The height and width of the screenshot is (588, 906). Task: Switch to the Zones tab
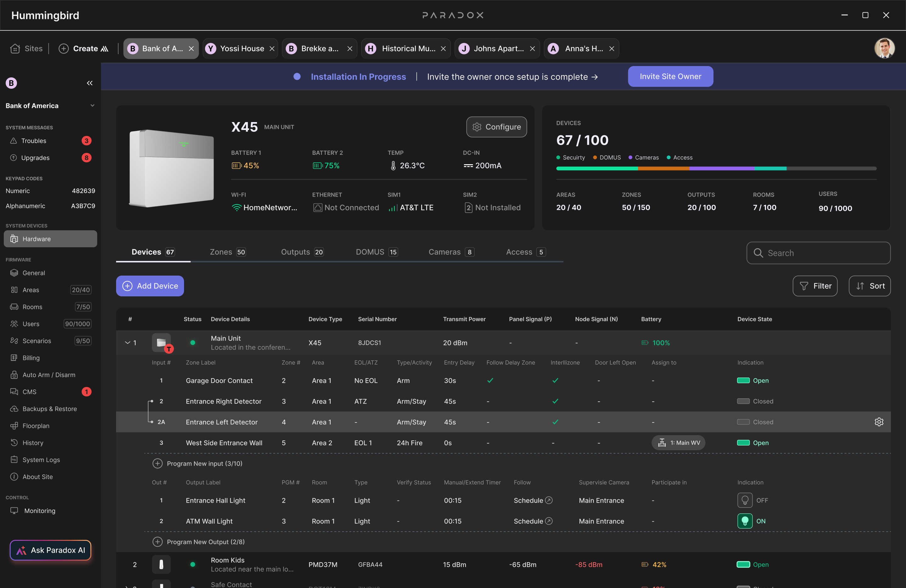pos(228,252)
